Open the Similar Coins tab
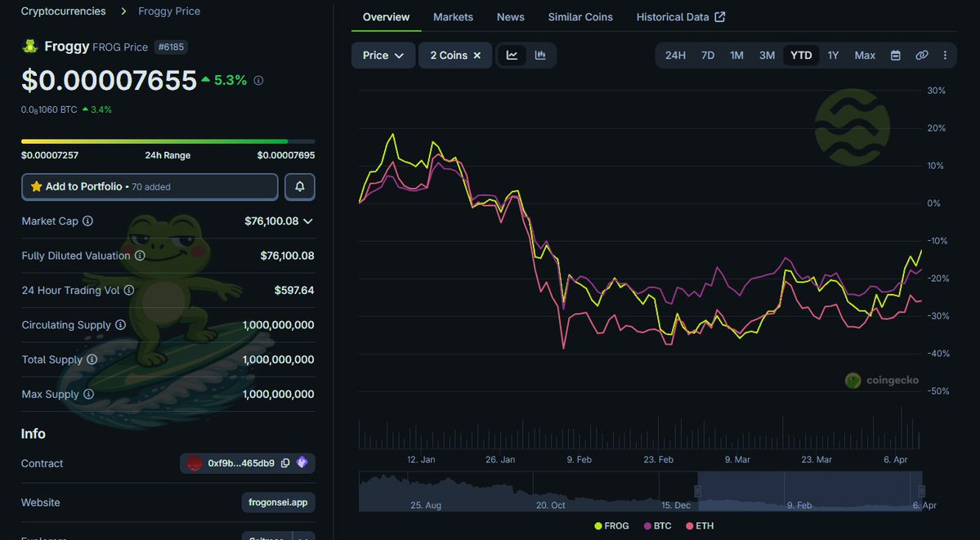Image resolution: width=980 pixels, height=540 pixels. 580,17
